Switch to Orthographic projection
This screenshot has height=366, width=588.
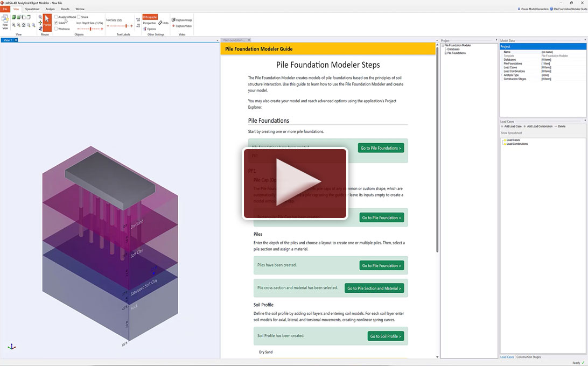150,17
